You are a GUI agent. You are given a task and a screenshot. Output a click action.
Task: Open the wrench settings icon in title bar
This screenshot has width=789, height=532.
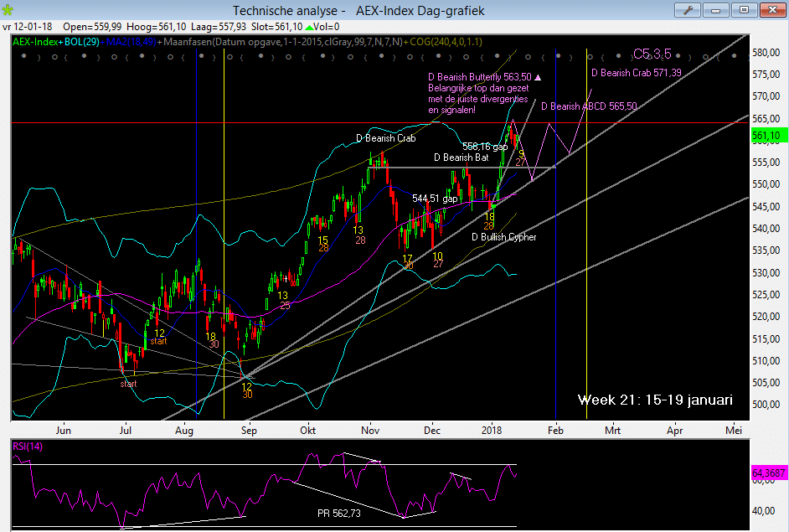(x=688, y=10)
